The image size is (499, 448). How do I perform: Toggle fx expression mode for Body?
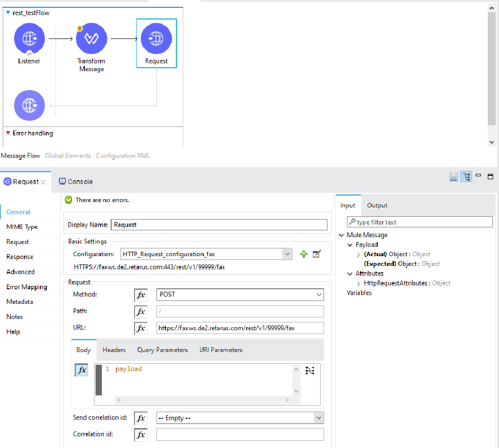pos(81,370)
